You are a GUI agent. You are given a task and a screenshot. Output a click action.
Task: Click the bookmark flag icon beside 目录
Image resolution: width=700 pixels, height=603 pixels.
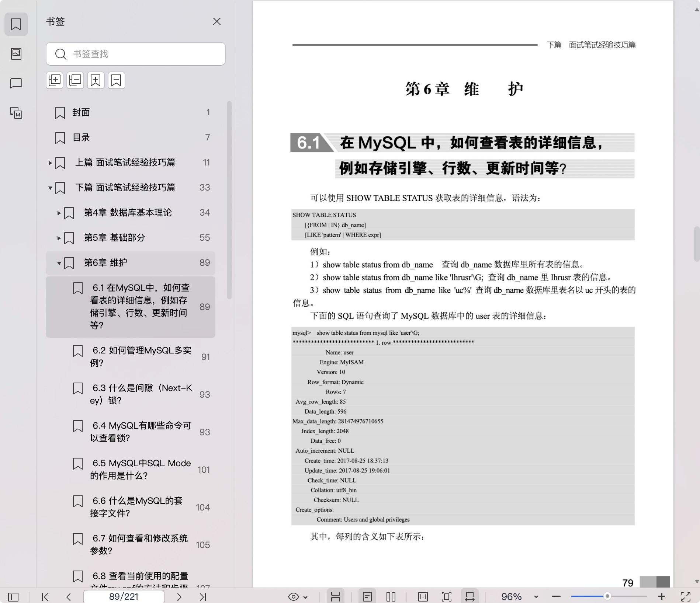(60, 137)
